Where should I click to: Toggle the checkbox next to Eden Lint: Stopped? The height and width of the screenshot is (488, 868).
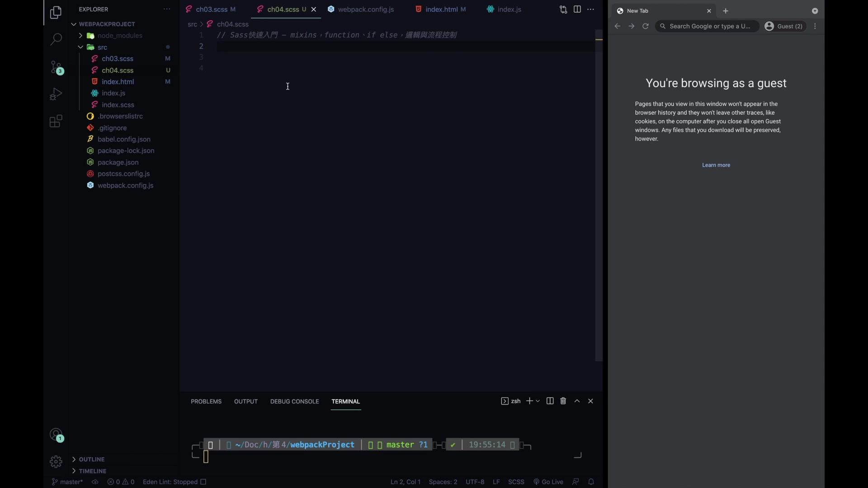203,482
